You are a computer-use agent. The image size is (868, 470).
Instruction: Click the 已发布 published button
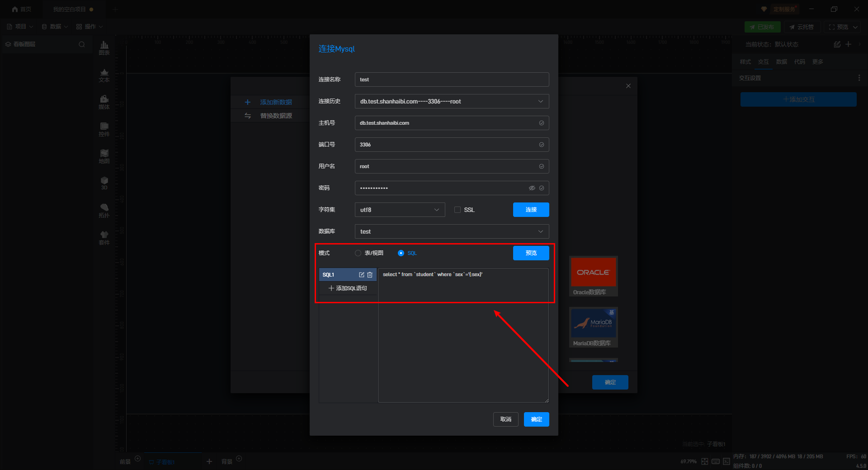pos(763,27)
